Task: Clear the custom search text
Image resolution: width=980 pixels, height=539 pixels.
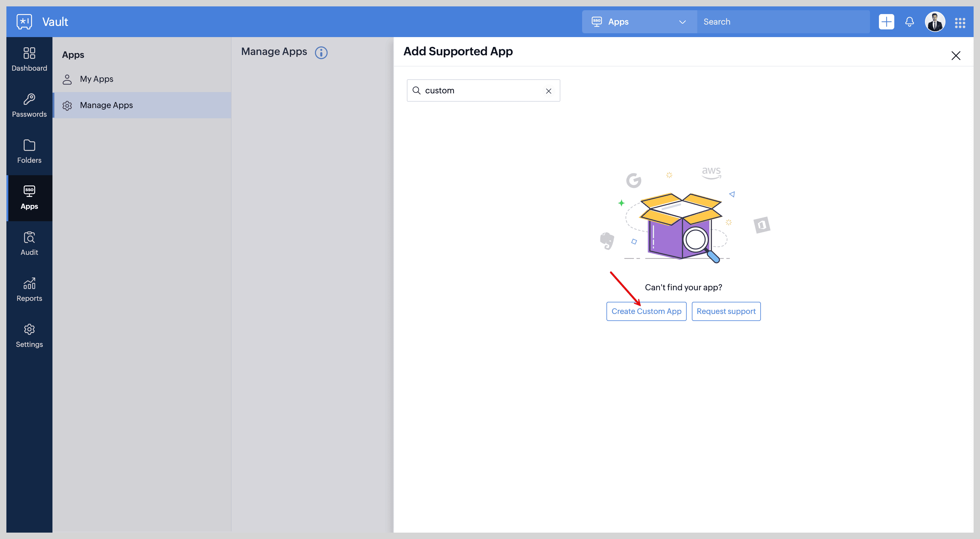Action: pyautogui.click(x=548, y=91)
